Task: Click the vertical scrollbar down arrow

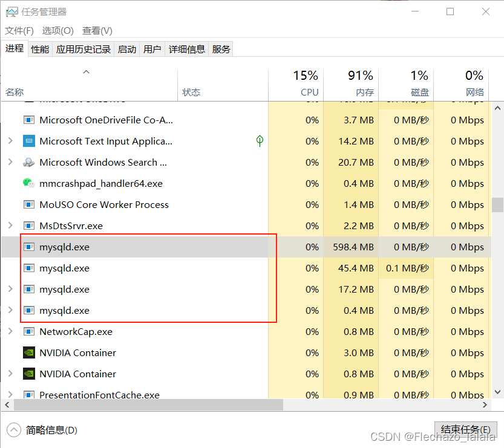Action: click(497, 392)
